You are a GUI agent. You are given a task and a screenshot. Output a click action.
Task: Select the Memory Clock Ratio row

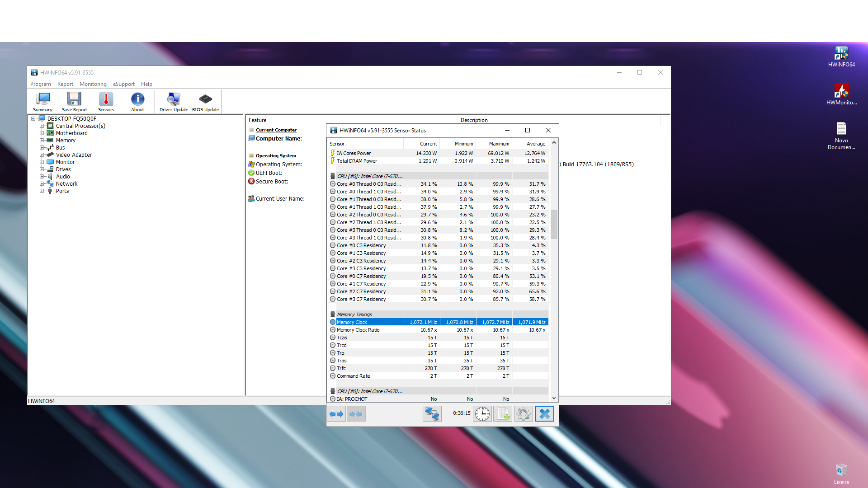438,330
